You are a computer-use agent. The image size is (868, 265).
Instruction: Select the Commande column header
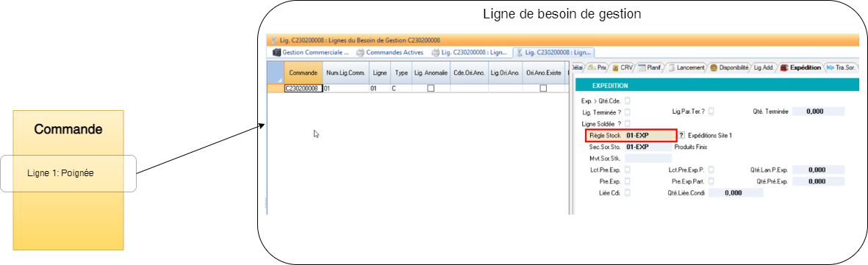(304, 73)
